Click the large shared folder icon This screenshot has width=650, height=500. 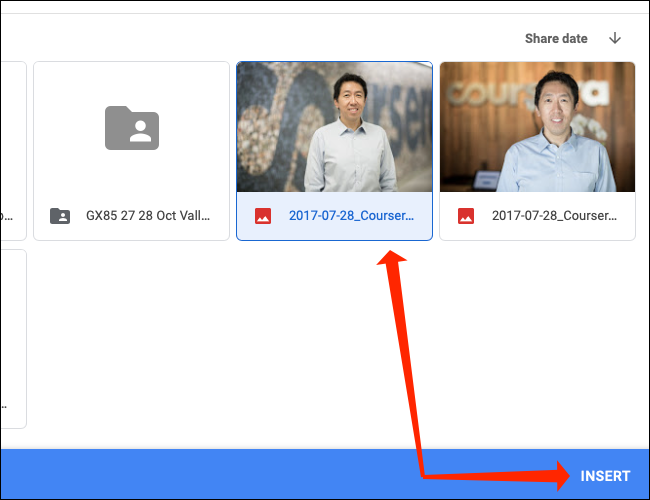(x=131, y=127)
